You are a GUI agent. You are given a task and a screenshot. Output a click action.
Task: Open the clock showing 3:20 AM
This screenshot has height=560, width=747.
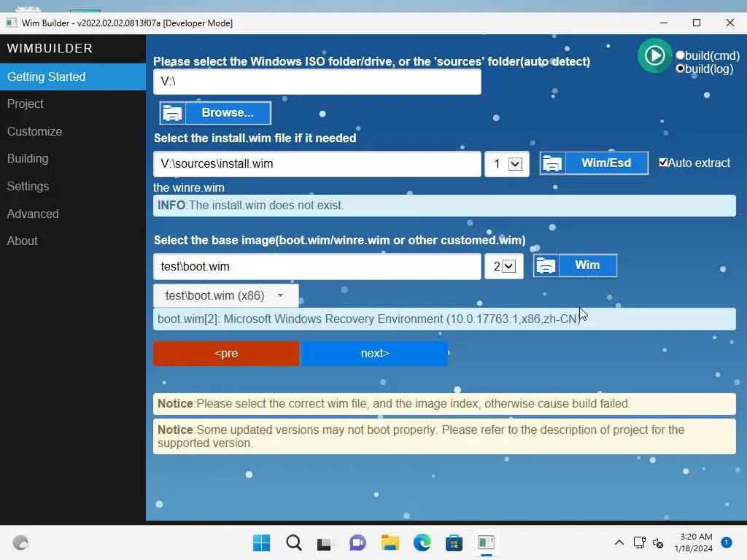pos(693,542)
